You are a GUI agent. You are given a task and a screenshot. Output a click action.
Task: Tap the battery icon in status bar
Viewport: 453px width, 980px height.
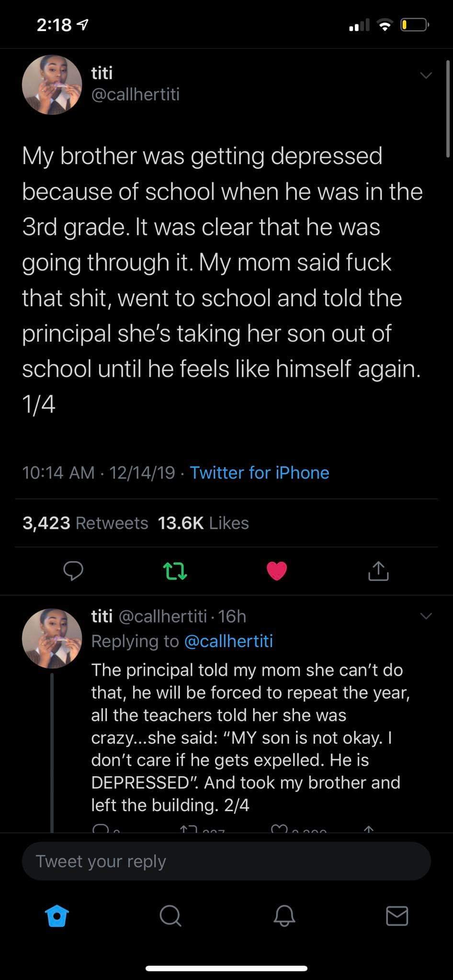click(x=415, y=25)
